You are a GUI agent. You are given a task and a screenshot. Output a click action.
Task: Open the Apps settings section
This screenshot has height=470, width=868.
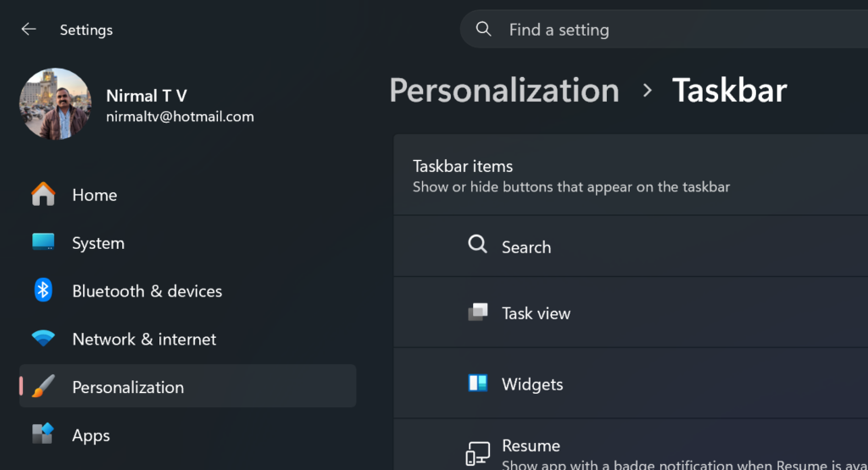click(187, 435)
